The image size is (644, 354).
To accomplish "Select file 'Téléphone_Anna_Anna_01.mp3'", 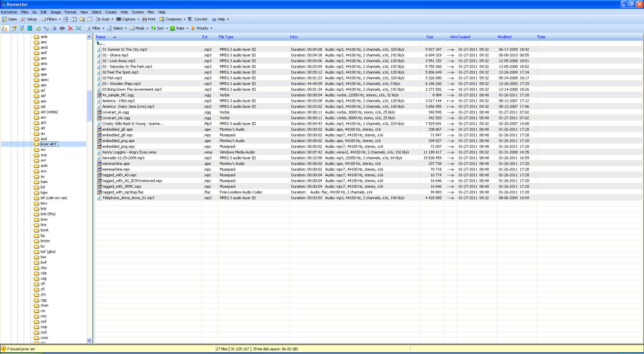I will 128,198.
